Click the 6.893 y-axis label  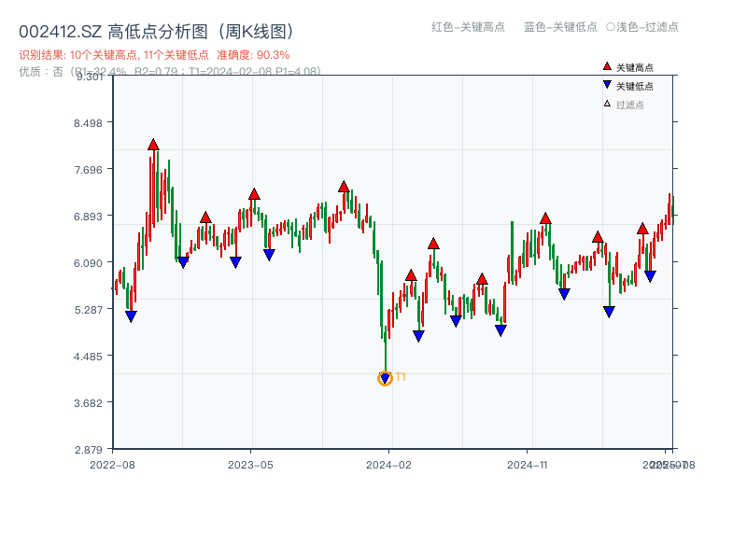click(x=88, y=217)
